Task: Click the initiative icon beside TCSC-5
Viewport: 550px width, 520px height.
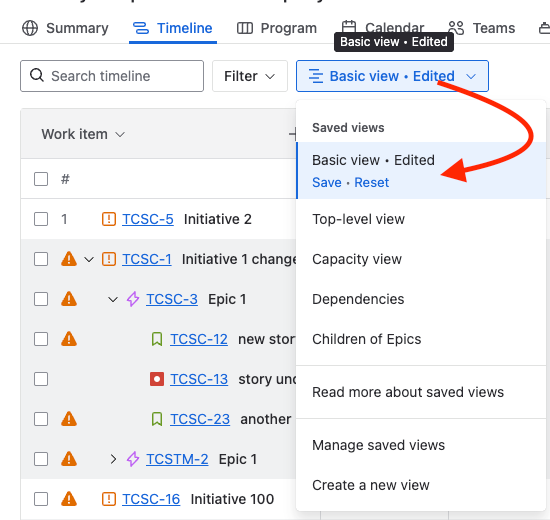Action: [x=109, y=219]
